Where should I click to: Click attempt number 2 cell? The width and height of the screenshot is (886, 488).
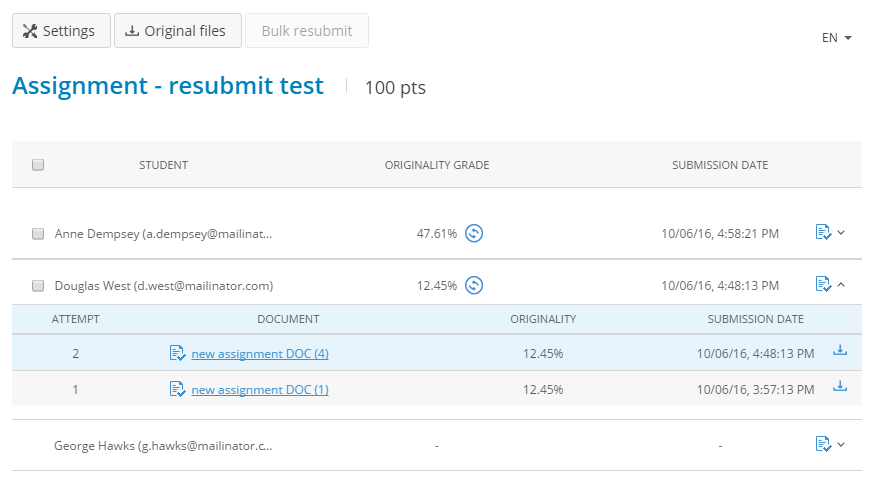76,354
